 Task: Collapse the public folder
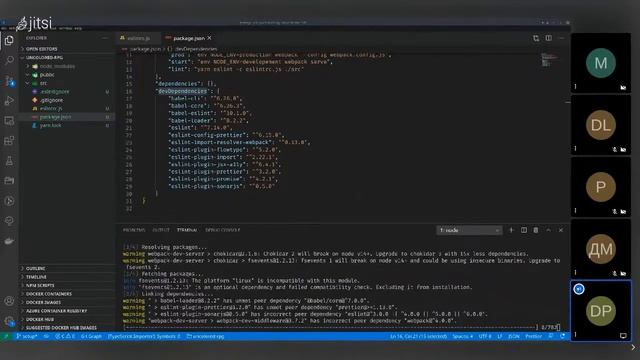[x=67, y=75]
